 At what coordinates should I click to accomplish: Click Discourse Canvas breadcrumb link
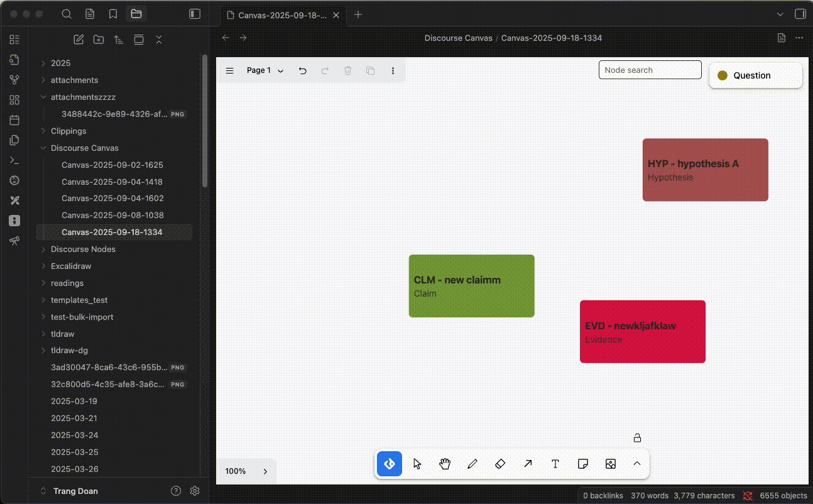[x=458, y=38]
